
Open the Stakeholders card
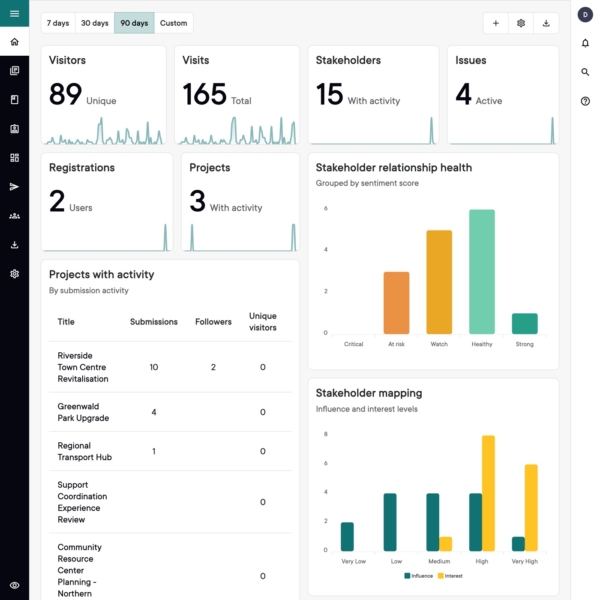coord(373,95)
